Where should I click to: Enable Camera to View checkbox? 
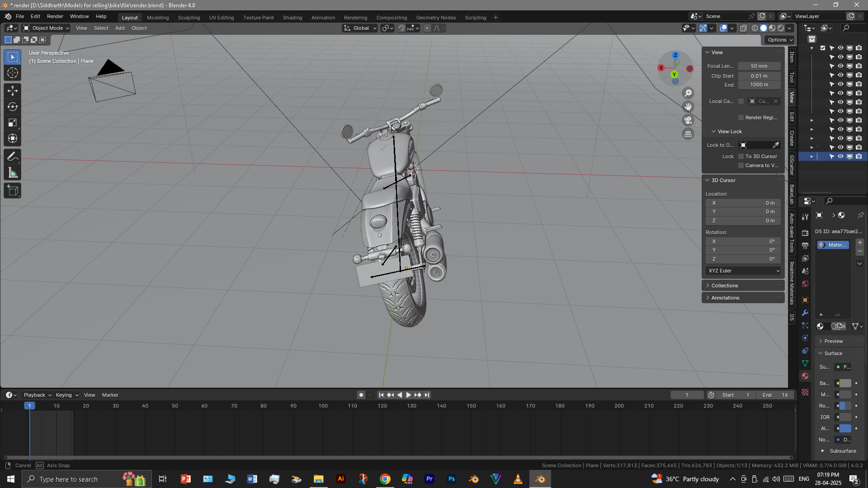click(x=741, y=165)
